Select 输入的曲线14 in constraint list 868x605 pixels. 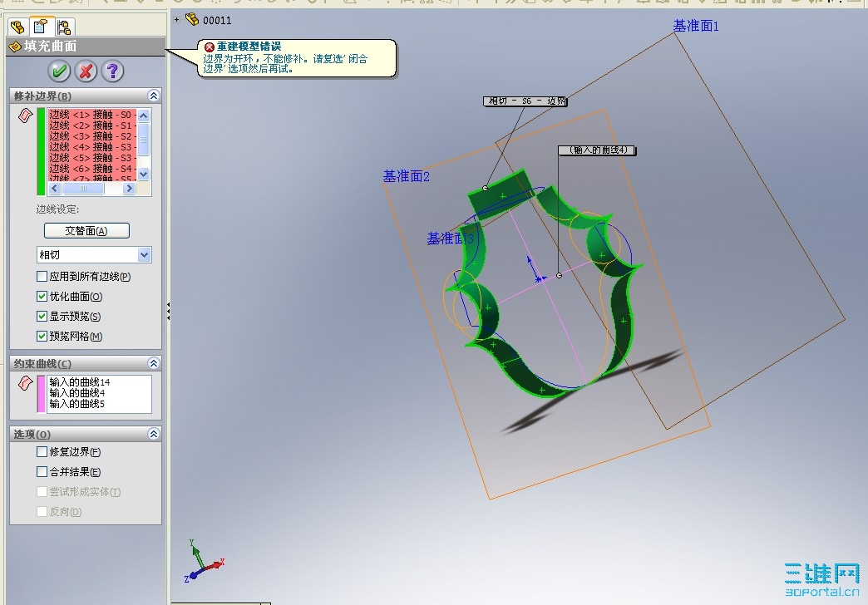coord(80,382)
